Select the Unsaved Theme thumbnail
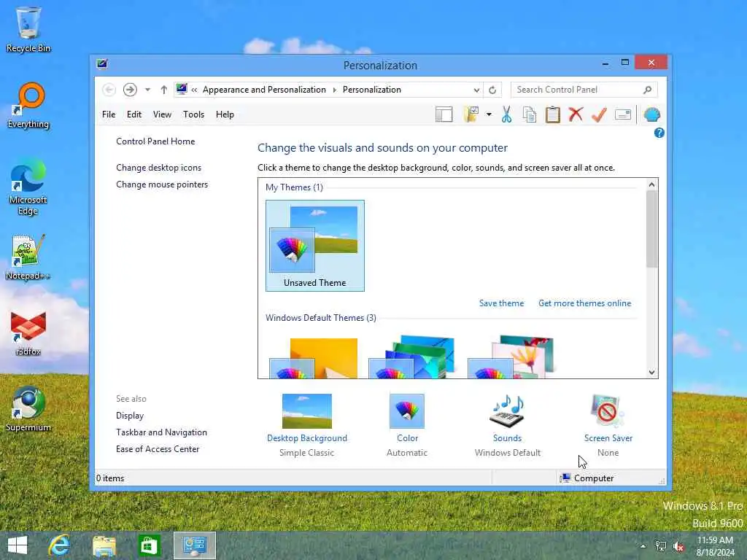Screen dimensions: 747x560 (315, 246)
